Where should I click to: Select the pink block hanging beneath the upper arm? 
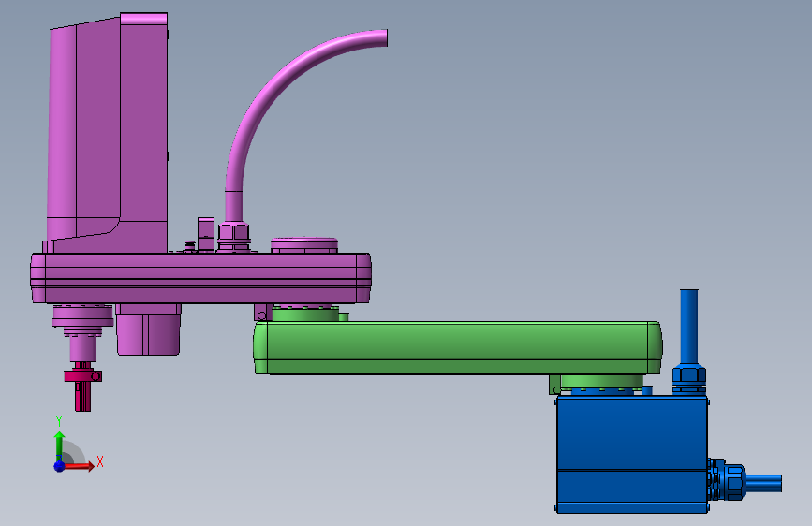pos(148,329)
